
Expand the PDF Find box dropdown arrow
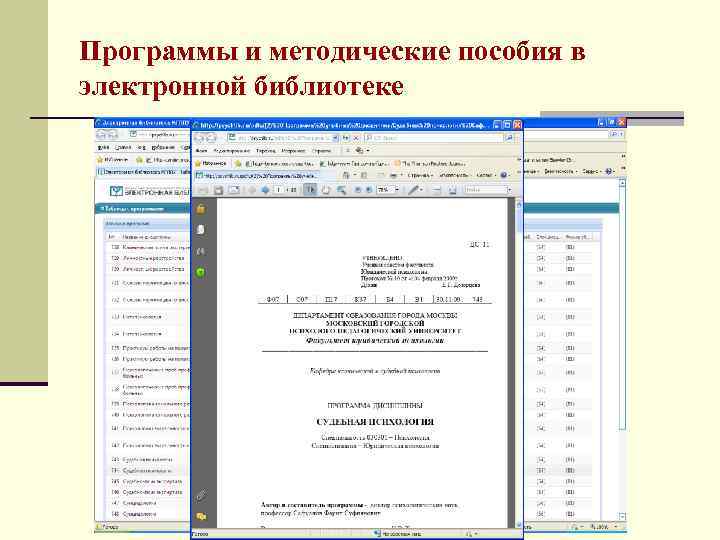(509, 190)
